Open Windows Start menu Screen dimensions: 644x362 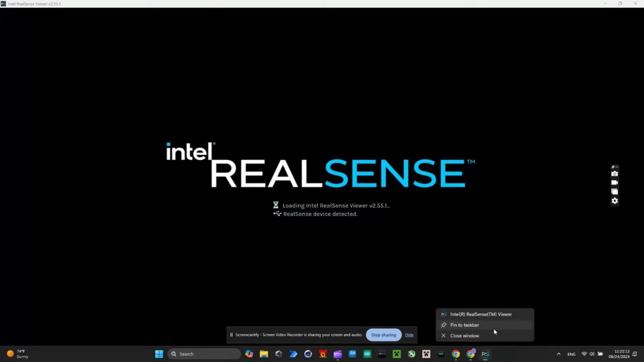159,354
